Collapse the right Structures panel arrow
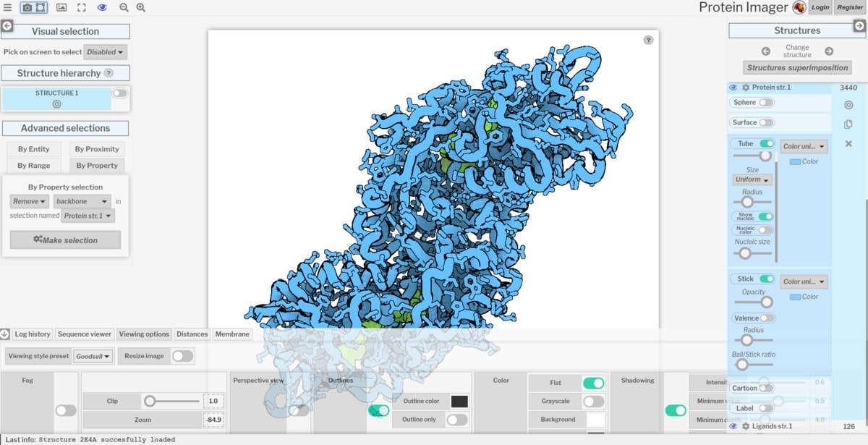This screenshot has width=868, height=445. coord(859,25)
